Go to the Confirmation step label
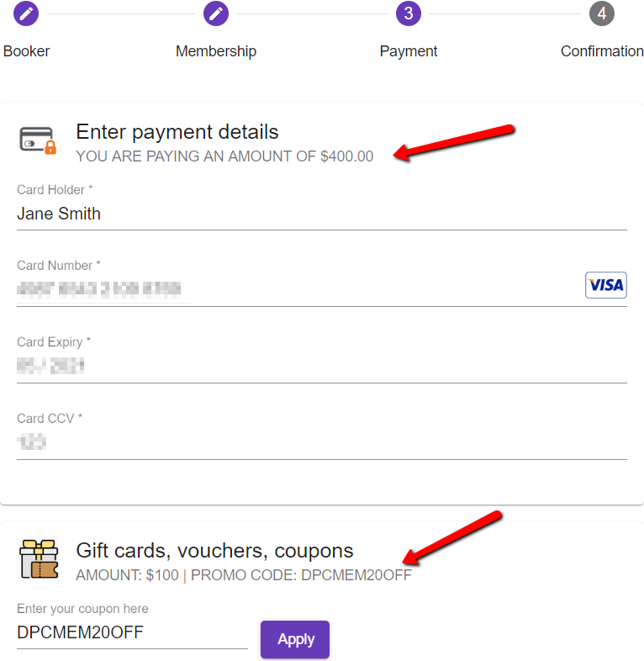The width and height of the screenshot is (644, 661). click(601, 51)
